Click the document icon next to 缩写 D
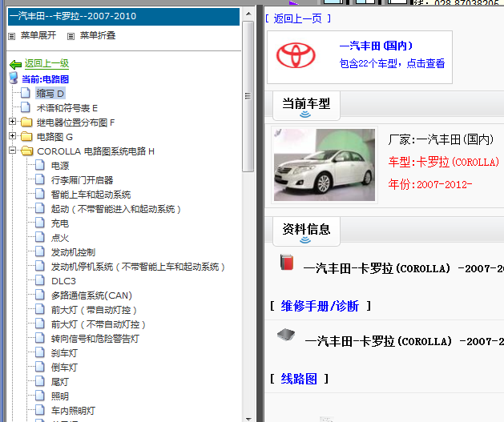Image resolution: width=504 pixels, height=422 pixels. [26, 93]
